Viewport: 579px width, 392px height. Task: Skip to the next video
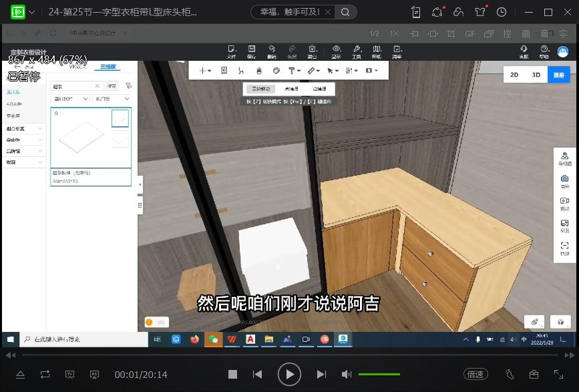pyautogui.click(x=321, y=375)
